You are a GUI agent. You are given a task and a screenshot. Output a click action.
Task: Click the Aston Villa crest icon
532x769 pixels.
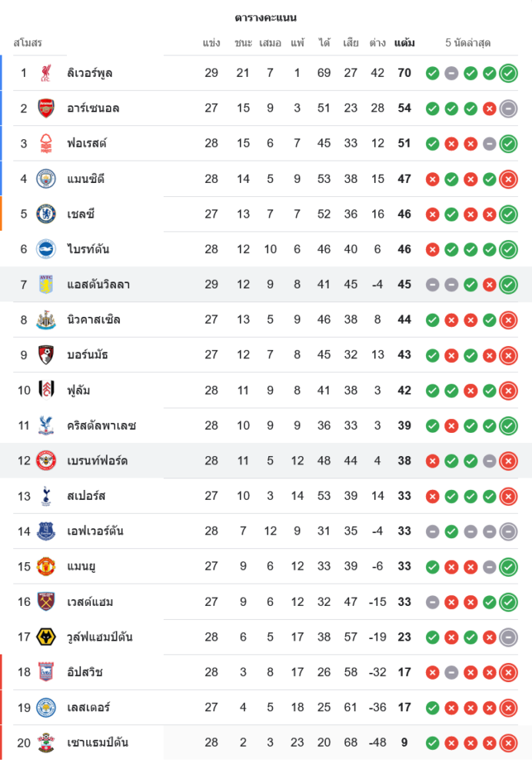(x=46, y=285)
